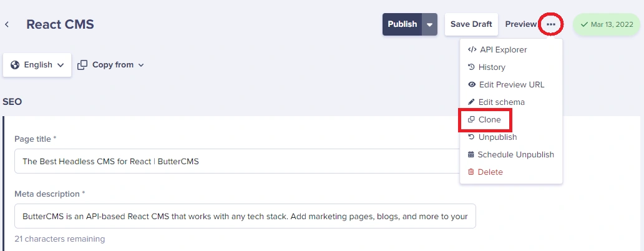Click the Preview link

521,24
